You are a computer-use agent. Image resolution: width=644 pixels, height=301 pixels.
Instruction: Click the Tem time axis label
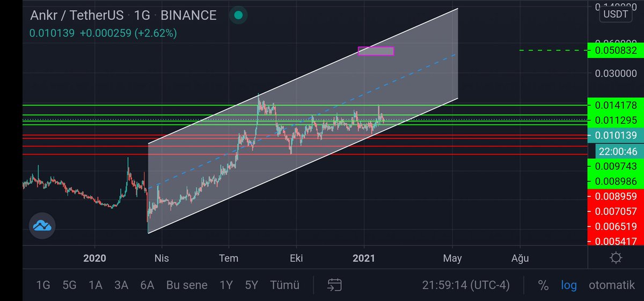(229, 258)
